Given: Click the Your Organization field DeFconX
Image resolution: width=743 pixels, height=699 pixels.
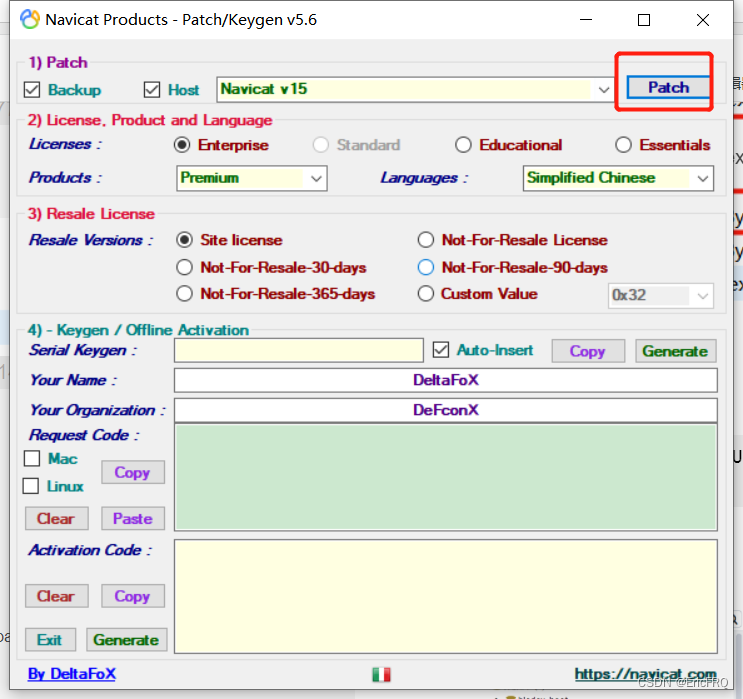Looking at the screenshot, I should click(x=445, y=410).
